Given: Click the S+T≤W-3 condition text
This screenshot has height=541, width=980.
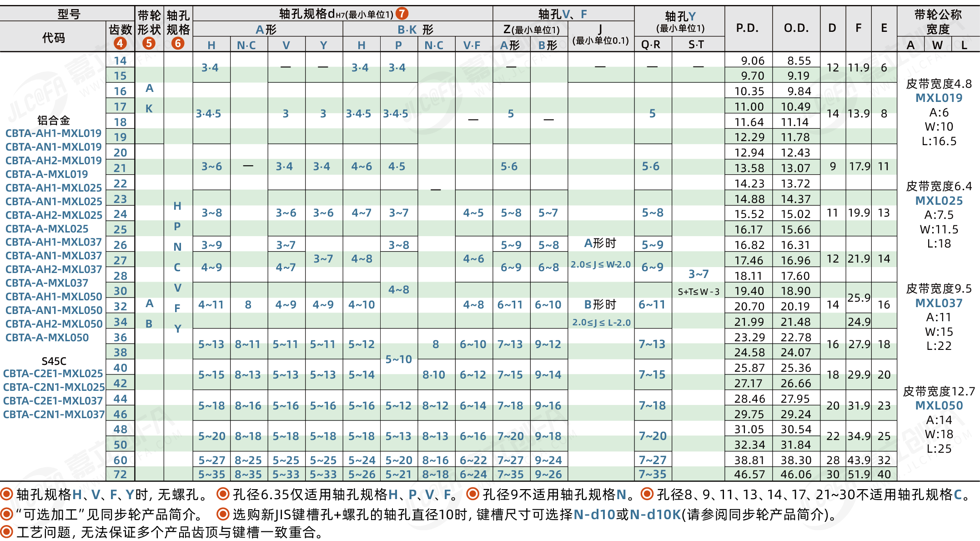Looking at the screenshot, I should 699,292.
